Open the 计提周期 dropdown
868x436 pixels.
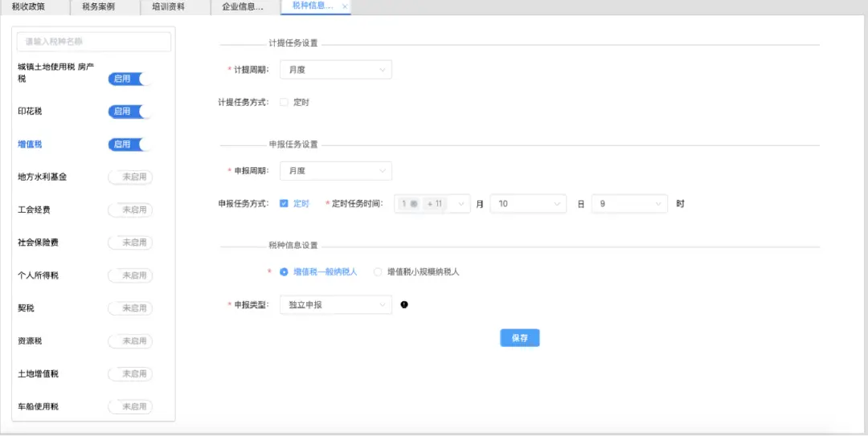point(335,70)
